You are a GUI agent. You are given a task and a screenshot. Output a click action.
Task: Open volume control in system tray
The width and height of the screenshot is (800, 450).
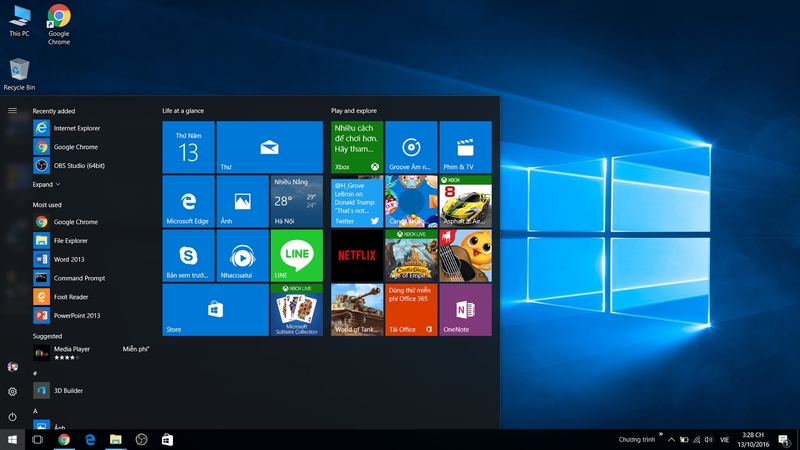709,440
